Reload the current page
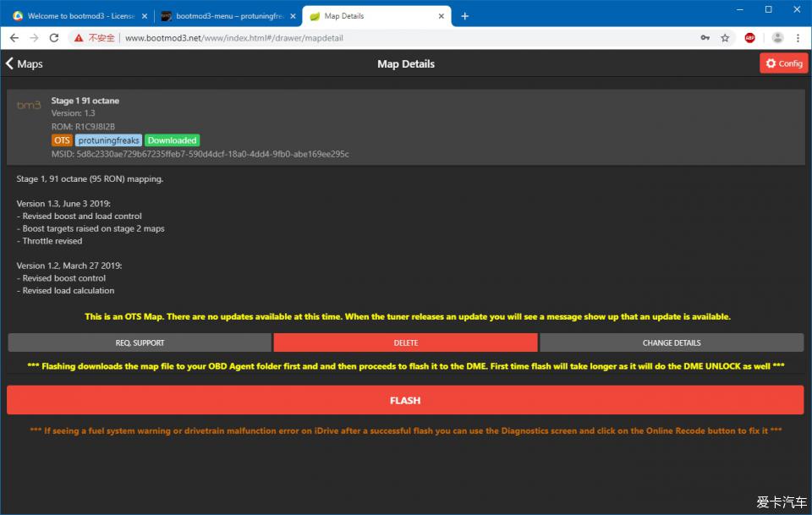Image resolution: width=812 pixels, height=515 pixels. 54,38
